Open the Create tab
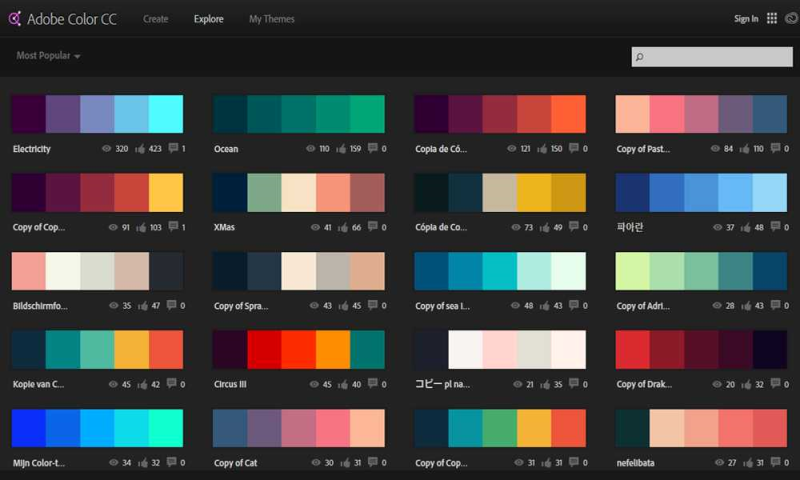 156,19
